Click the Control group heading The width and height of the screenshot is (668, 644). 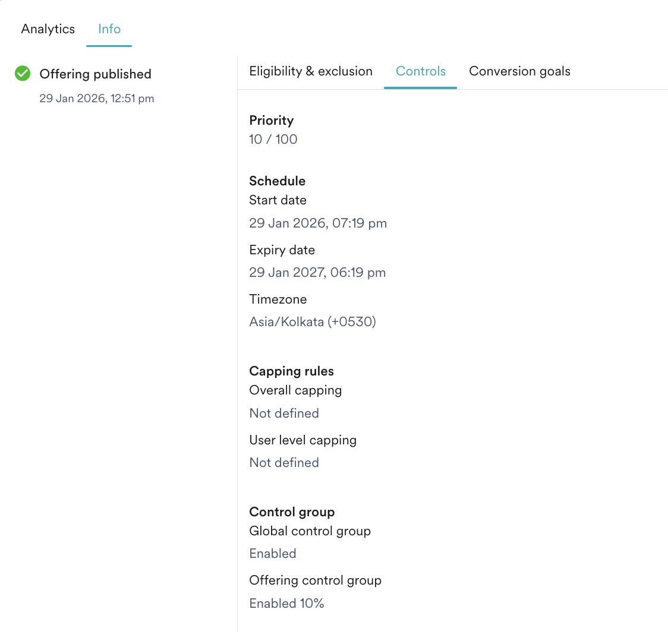pyautogui.click(x=292, y=512)
